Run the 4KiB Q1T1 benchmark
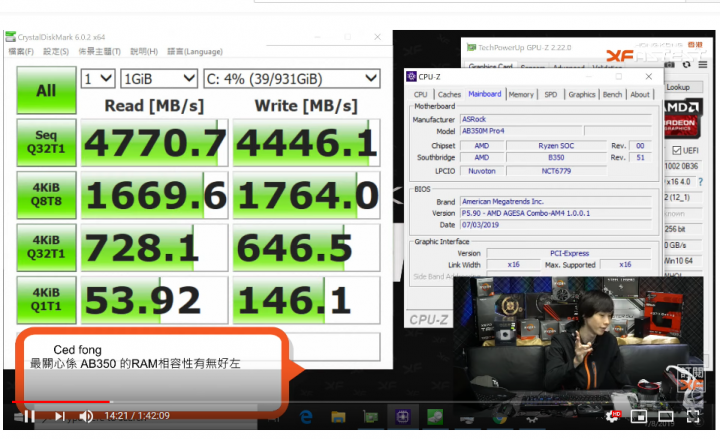This screenshot has height=439, width=720. coord(46,300)
